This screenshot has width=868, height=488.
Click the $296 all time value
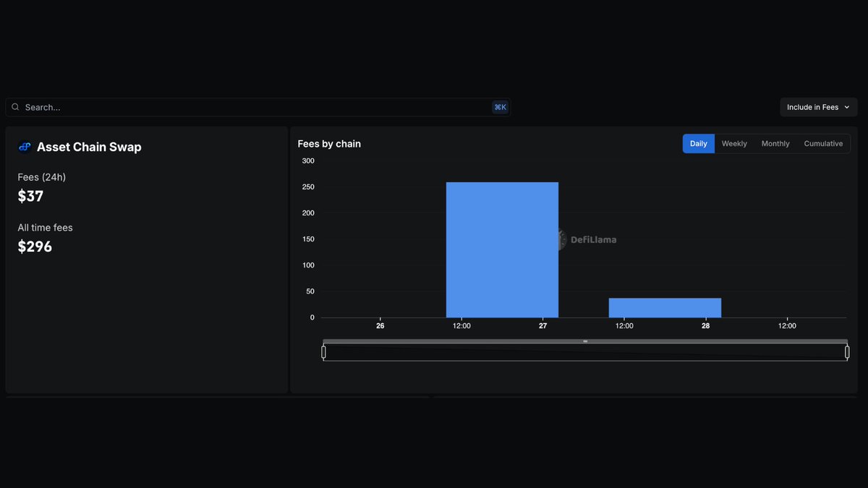[35, 247]
